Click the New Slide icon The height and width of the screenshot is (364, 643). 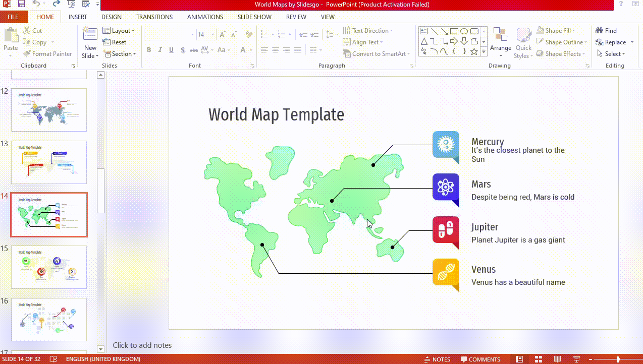(90, 35)
